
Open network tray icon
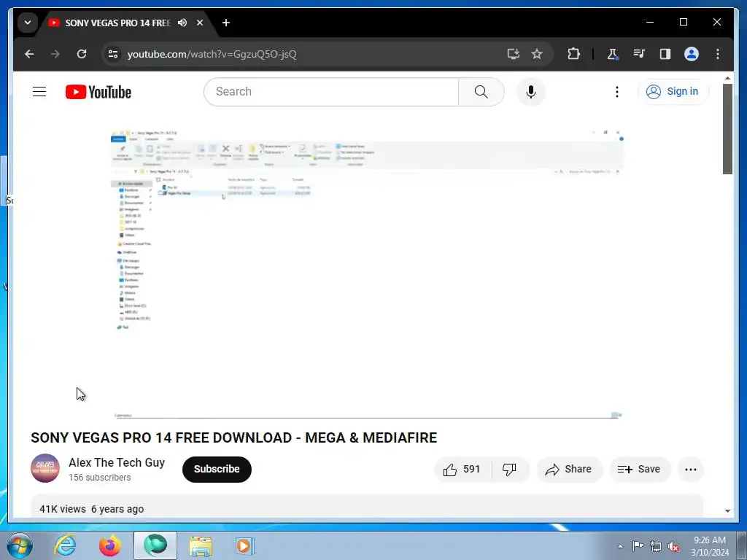pos(656,547)
